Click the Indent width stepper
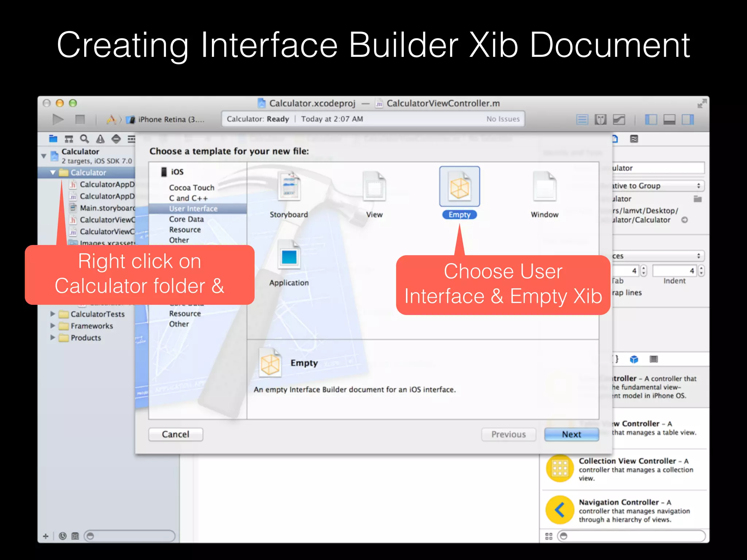The width and height of the screenshot is (747, 560). pos(701,271)
